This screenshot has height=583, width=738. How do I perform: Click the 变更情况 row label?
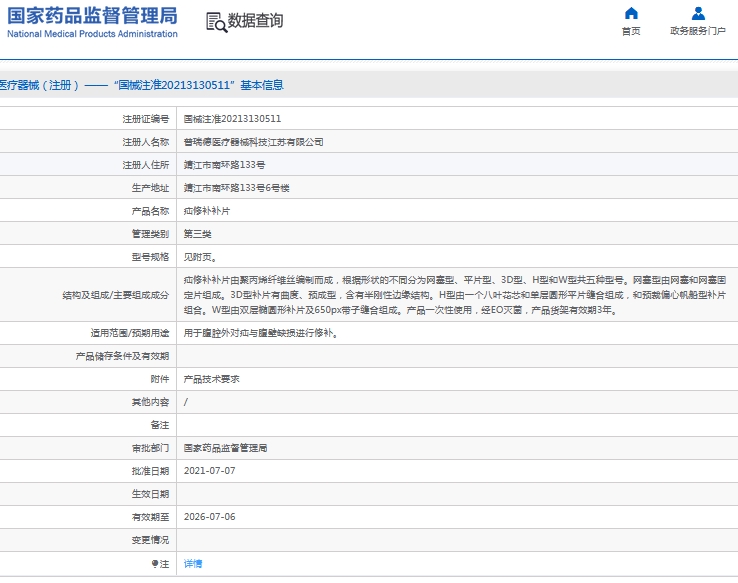coord(150,540)
